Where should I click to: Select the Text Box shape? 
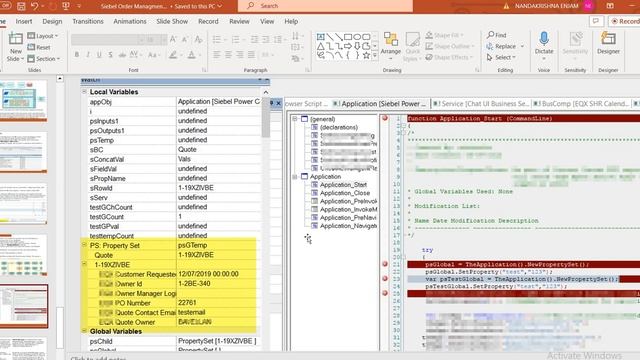point(321,37)
